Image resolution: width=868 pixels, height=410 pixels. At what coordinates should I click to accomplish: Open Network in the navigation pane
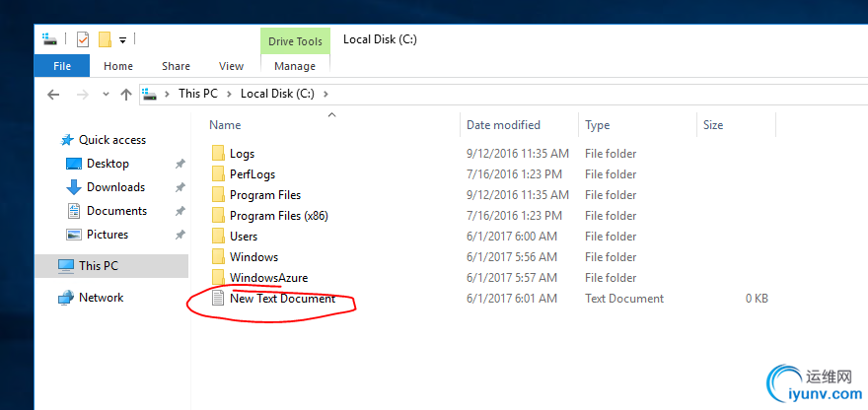pos(101,298)
